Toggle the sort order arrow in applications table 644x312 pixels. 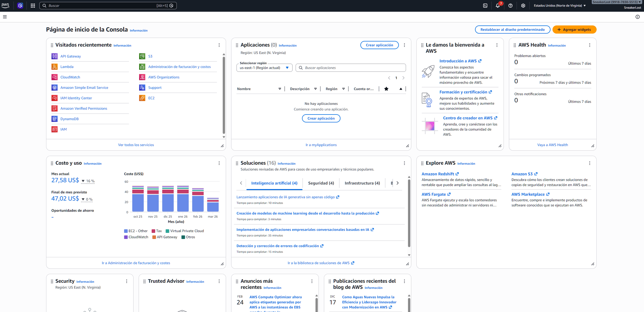pyautogui.click(x=400, y=89)
